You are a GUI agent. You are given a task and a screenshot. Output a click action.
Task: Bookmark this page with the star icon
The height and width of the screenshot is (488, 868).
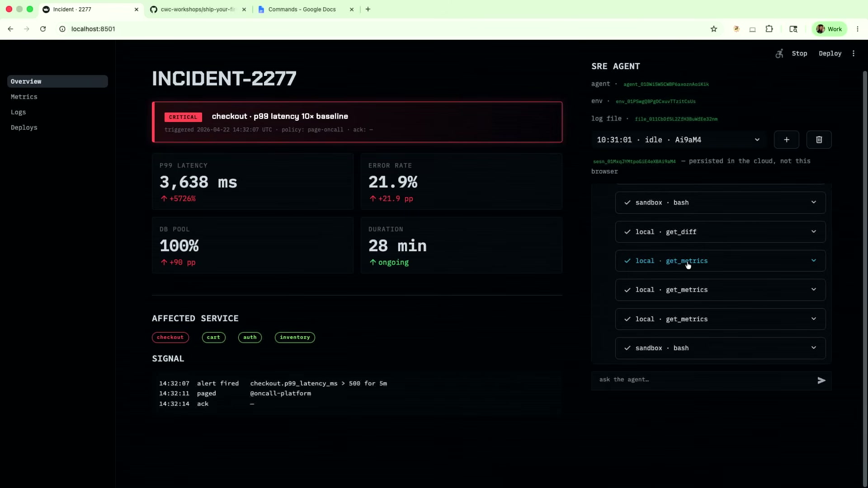tap(714, 29)
